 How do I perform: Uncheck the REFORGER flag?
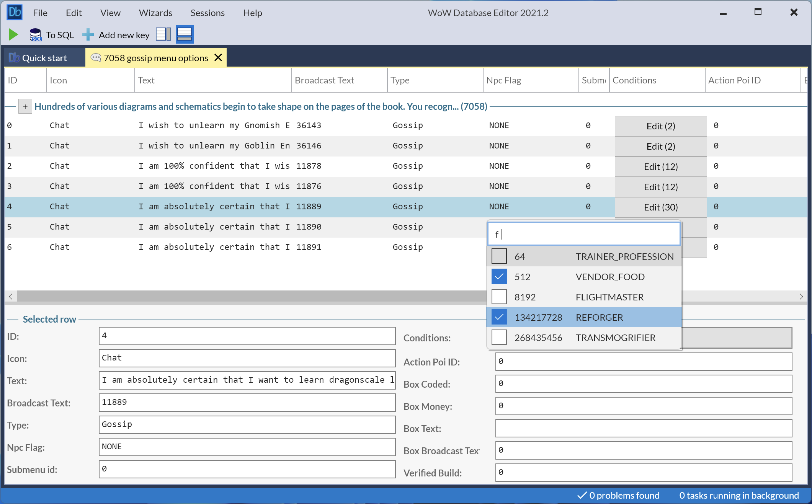point(499,317)
